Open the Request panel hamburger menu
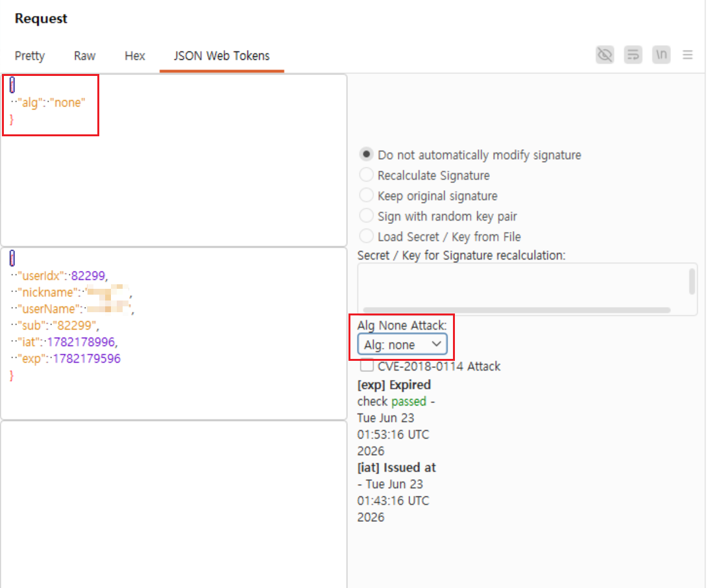Viewport: 708px width, 588px height. 688,55
